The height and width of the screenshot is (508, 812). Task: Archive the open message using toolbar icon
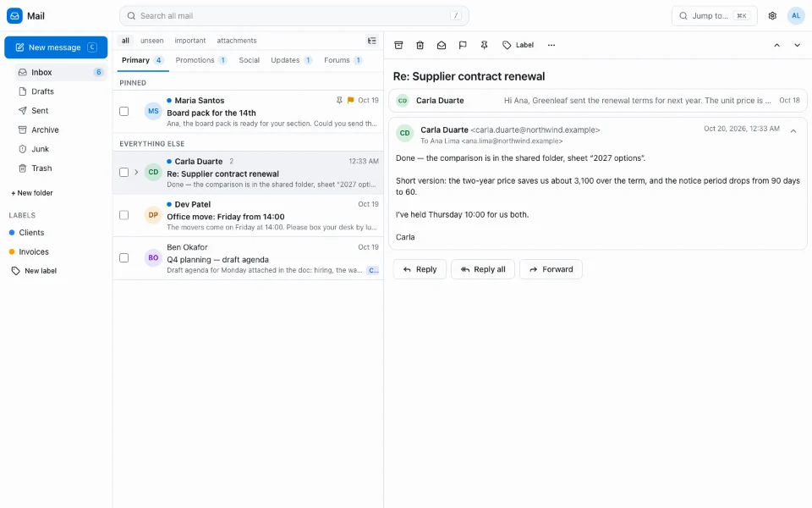click(398, 45)
